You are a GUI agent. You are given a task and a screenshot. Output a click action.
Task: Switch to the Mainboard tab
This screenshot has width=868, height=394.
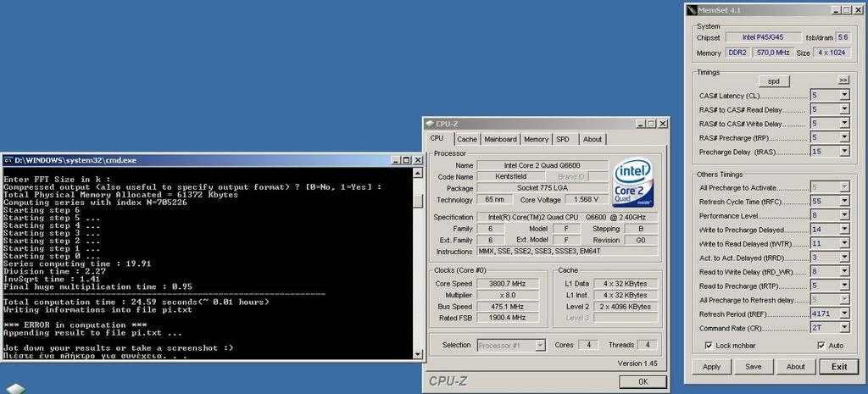pos(500,140)
